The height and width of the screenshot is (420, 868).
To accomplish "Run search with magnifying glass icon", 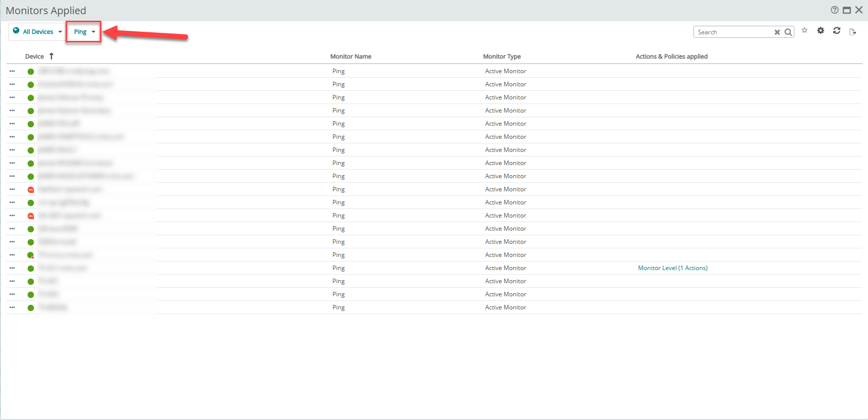I will coord(788,32).
